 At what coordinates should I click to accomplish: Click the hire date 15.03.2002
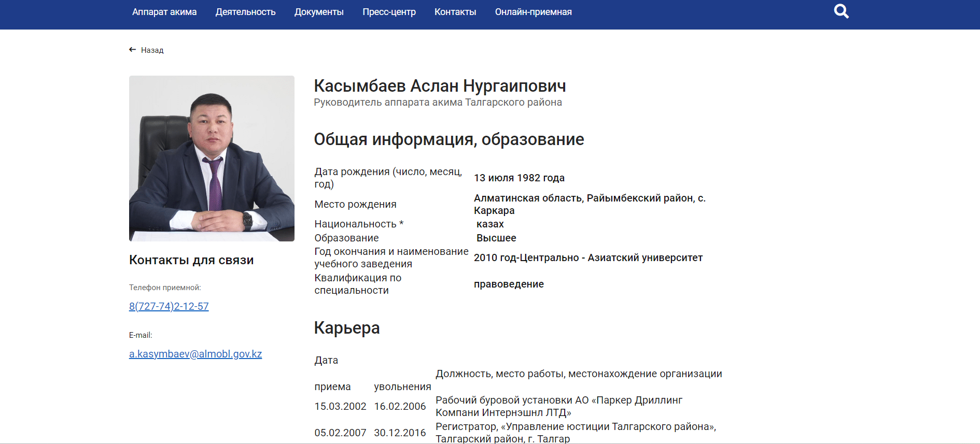point(340,406)
